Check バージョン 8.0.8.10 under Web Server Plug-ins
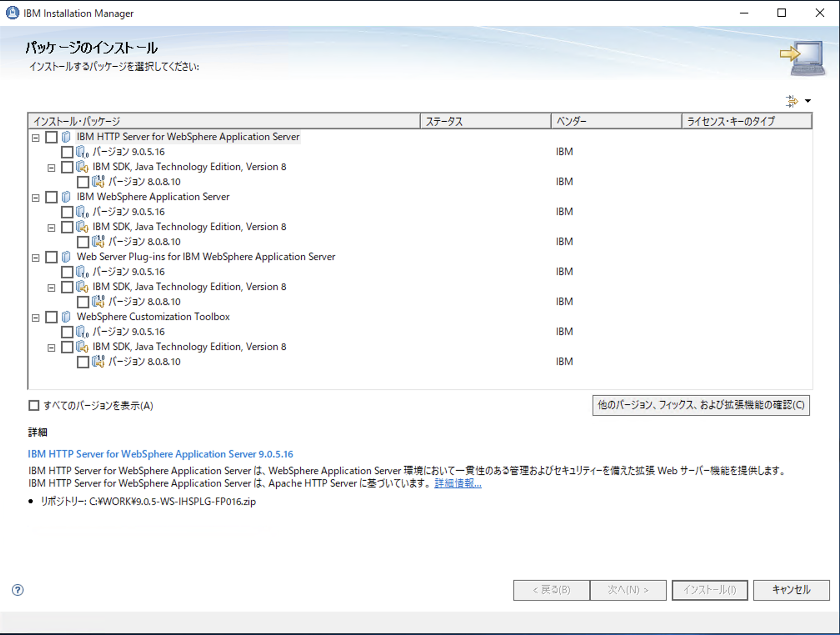This screenshot has width=840, height=635. [83, 301]
